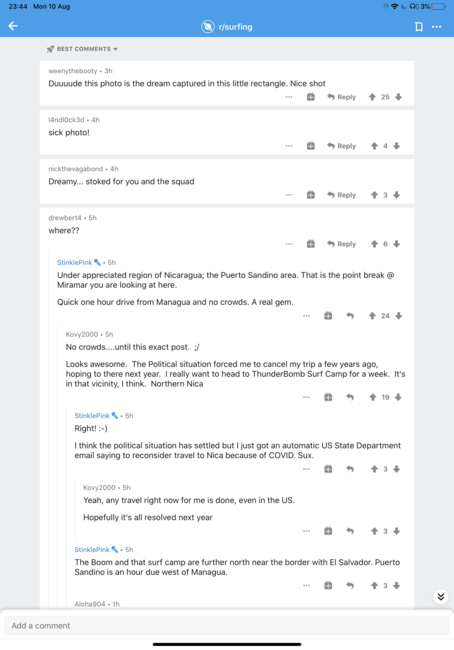
Task: Reply to weenythebooty's comment
Action: (x=342, y=97)
